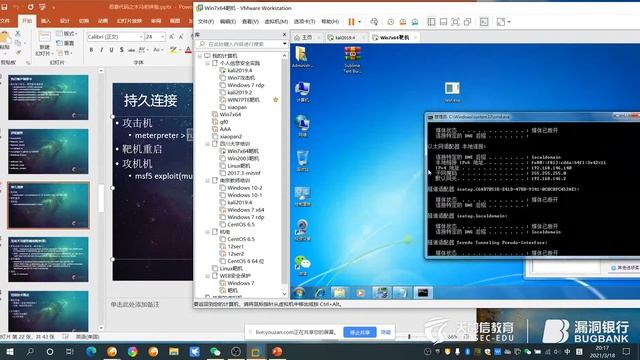Viewport: 640px width, 360px height.
Task: Toggle Strikethrough in PowerPoint ribbon
Action: pyautogui.click(x=131, y=50)
